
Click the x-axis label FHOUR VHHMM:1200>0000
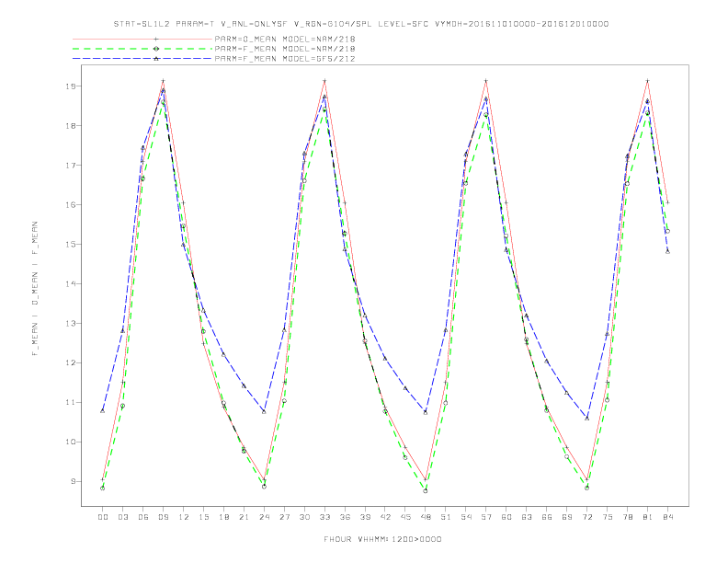tap(382, 539)
